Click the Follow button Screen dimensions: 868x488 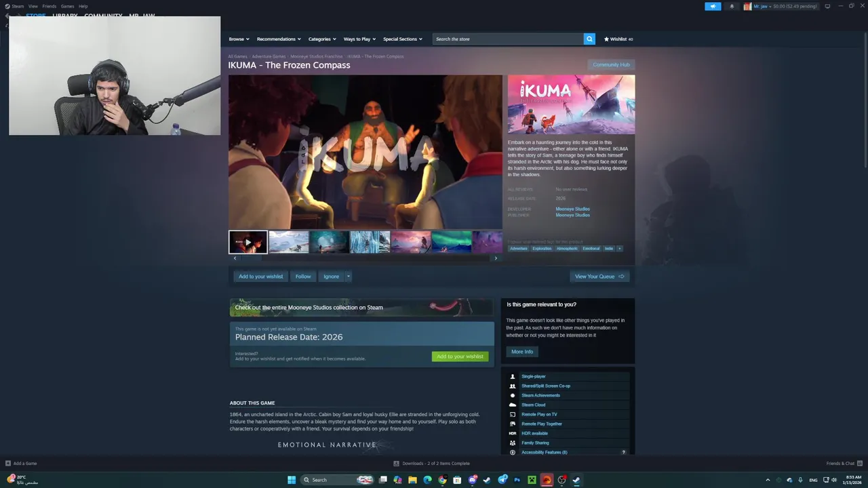point(303,277)
